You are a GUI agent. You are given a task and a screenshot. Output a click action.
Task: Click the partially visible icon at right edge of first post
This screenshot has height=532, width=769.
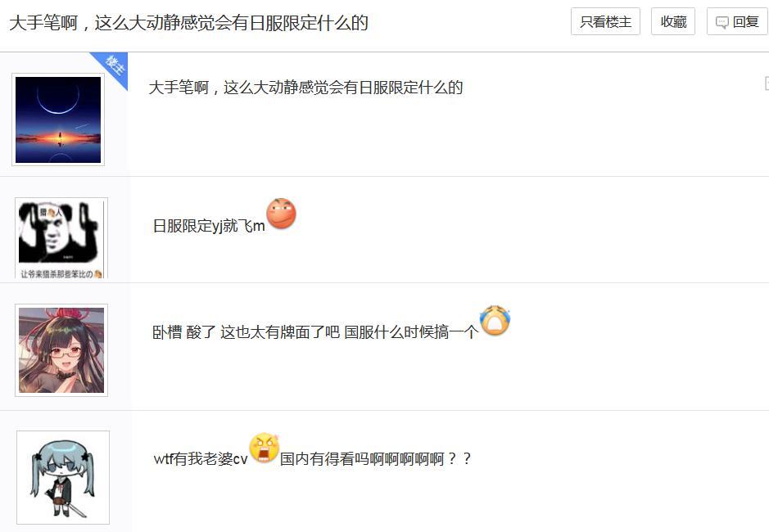coord(766,83)
